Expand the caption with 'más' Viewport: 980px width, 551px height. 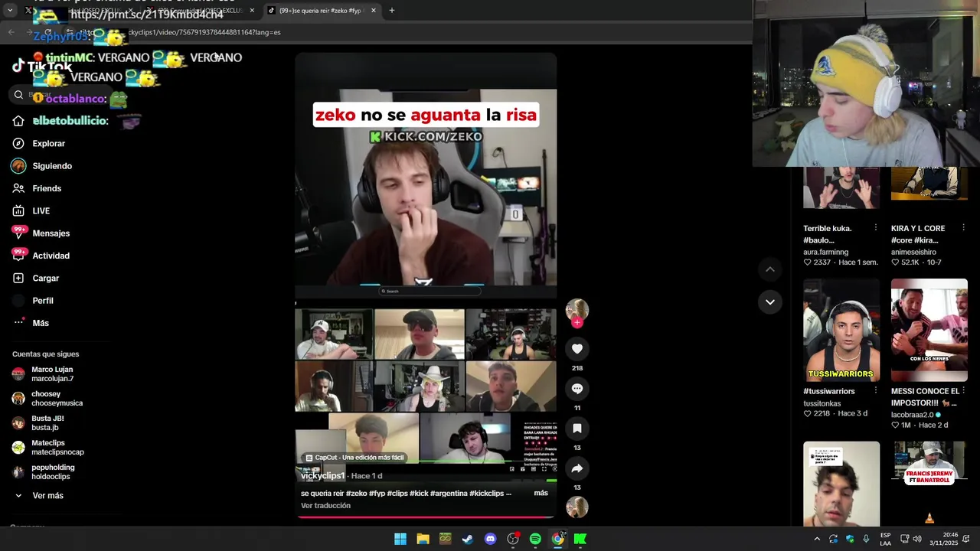click(541, 493)
